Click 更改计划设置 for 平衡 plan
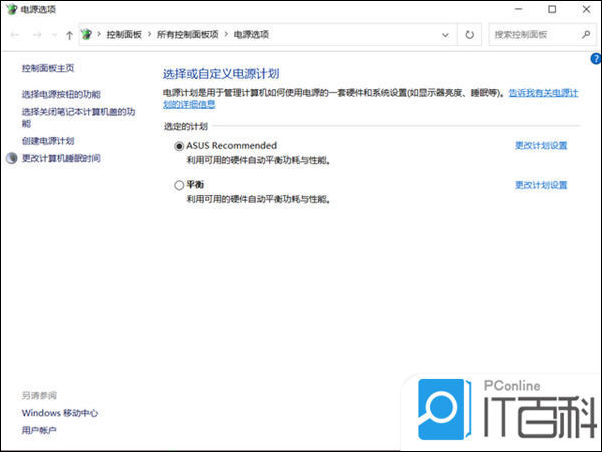This screenshot has height=452, width=602. point(541,185)
